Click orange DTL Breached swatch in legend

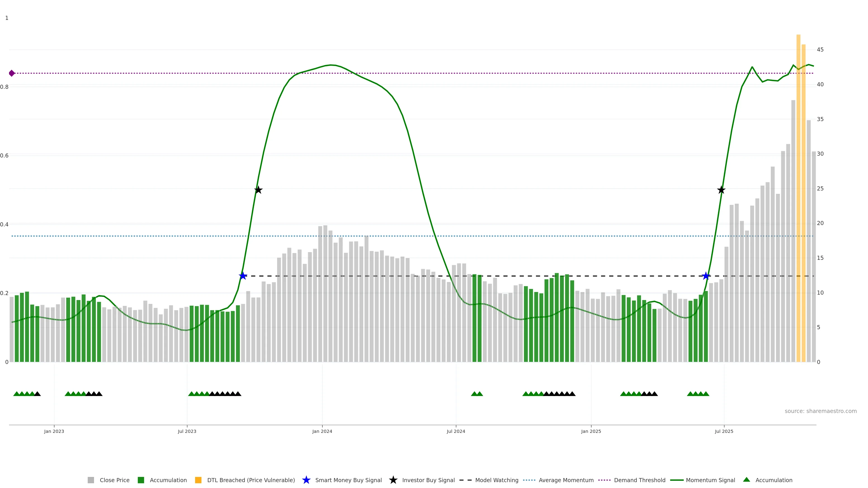tap(198, 480)
